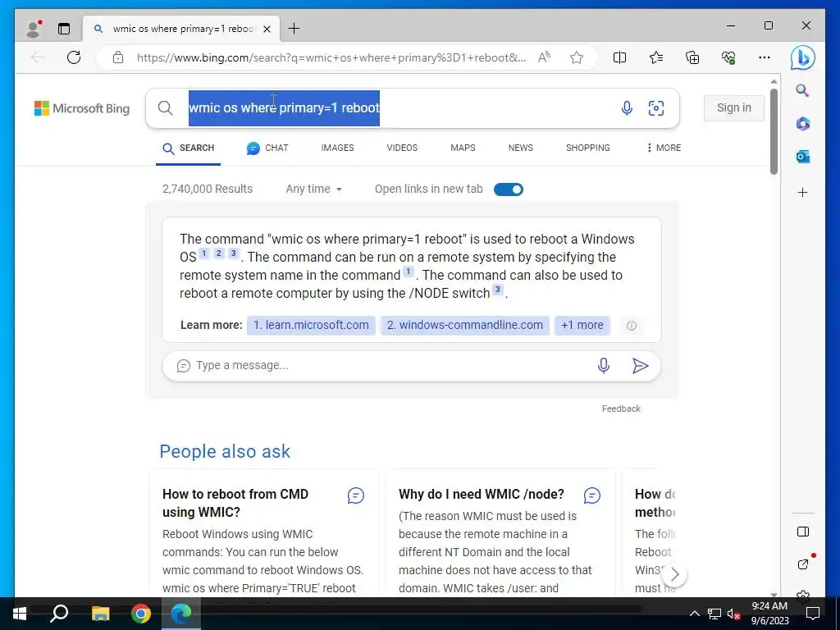Open windows-commandline.com source link
The height and width of the screenshot is (630, 840).
[464, 325]
